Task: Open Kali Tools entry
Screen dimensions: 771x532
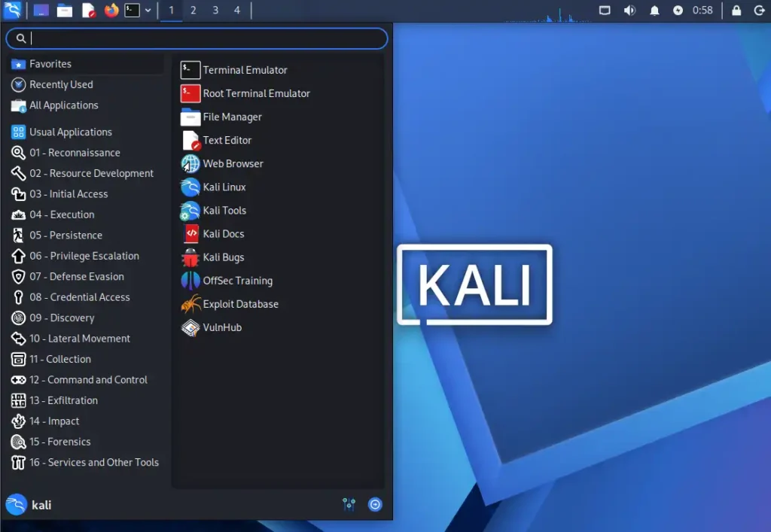Action: tap(279, 210)
